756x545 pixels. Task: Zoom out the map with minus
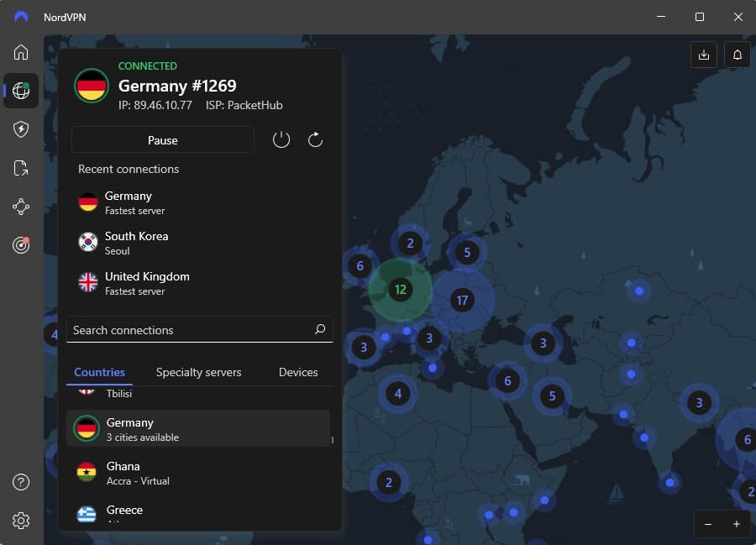coord(708,524)
